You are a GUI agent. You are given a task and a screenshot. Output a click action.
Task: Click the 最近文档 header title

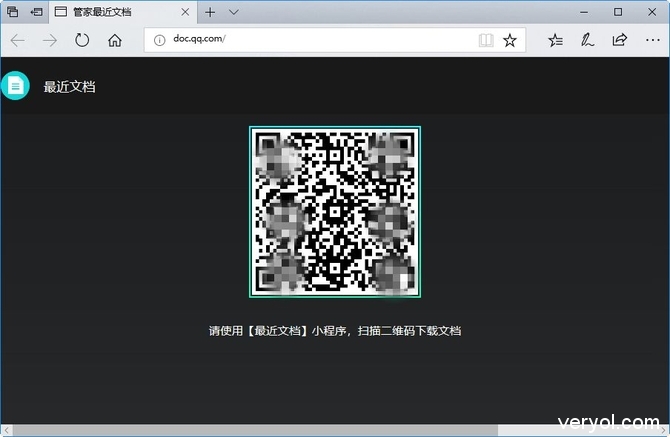tap(69, 87)
